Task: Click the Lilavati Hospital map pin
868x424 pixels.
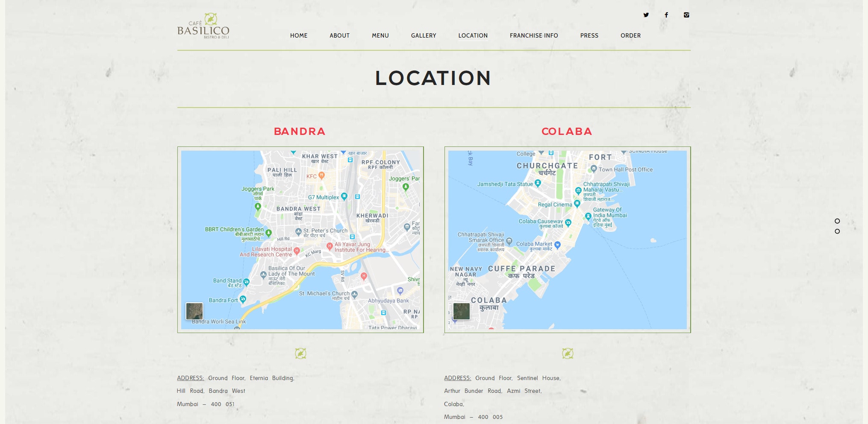Action: coord(297,251)
